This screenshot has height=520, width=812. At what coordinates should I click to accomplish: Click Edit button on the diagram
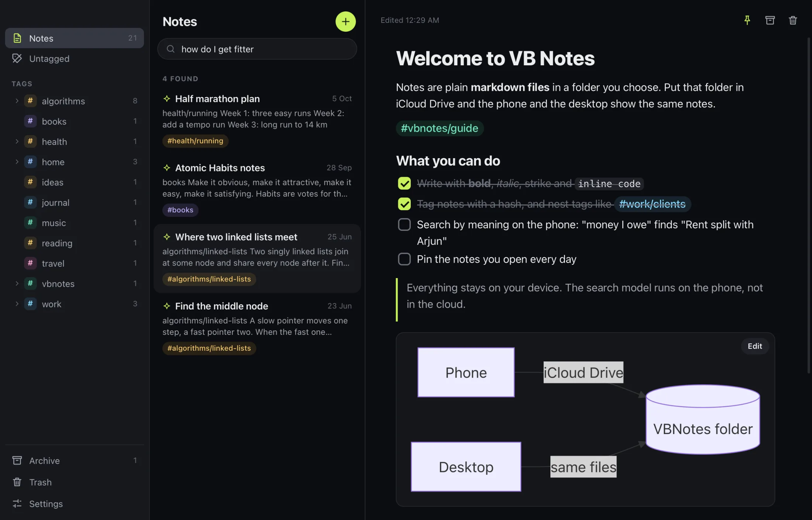click(x=755, y=346)
